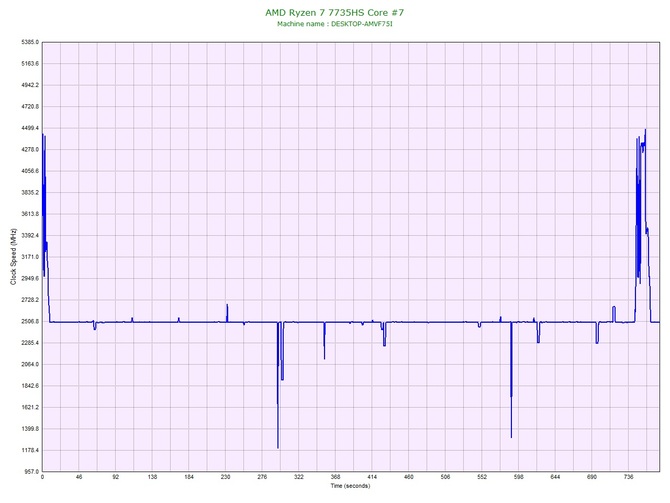This screenshot has width=670, height=503.
Task: Click the chart title AMD Ryzen 7 7735HS Core #7
Action: coord(335,12)
